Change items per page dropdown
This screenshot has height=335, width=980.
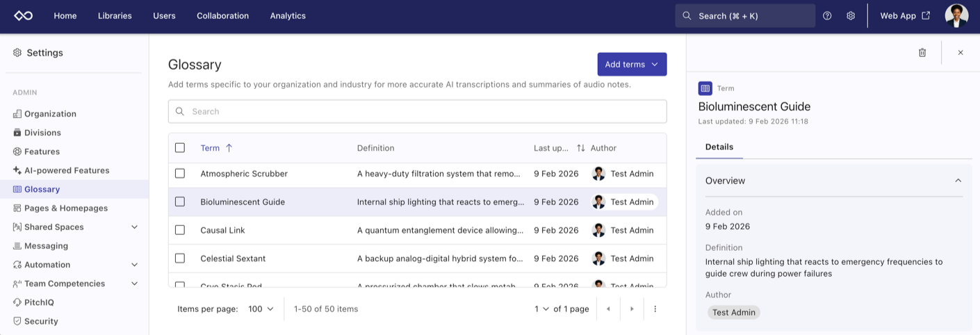(x=261, y=309)
